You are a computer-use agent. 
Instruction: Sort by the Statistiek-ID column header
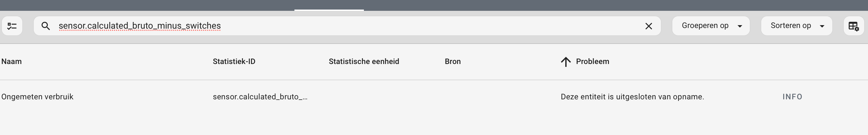[234, 61]
